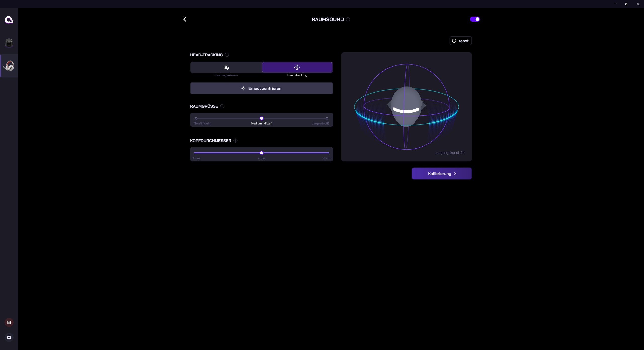This screenshot has height=350, width=644.
Task: Click Kopfdurchmesser info icon
Action: (235, 141)
